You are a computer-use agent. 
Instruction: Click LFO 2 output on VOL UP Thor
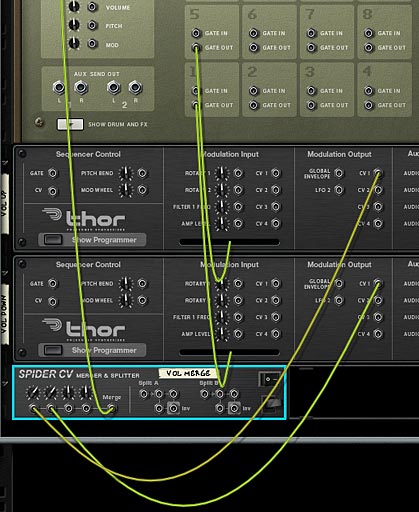point(339,190)
